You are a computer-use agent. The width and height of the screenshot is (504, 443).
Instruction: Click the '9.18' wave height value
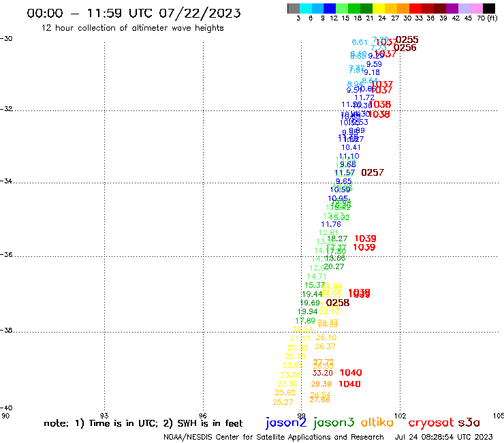tap(372, 73)
